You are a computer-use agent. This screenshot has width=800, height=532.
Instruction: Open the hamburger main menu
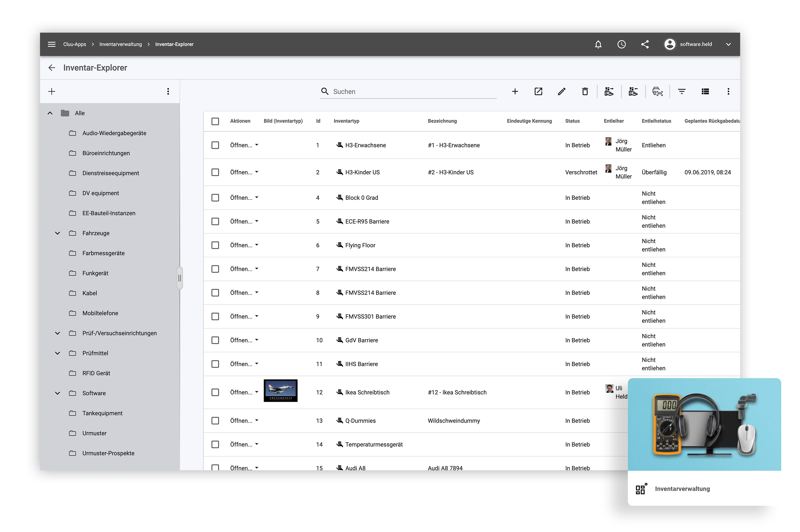coord(52,44)
